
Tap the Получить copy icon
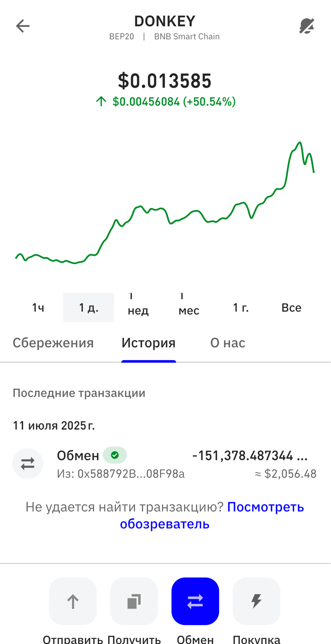coord(134,601)
